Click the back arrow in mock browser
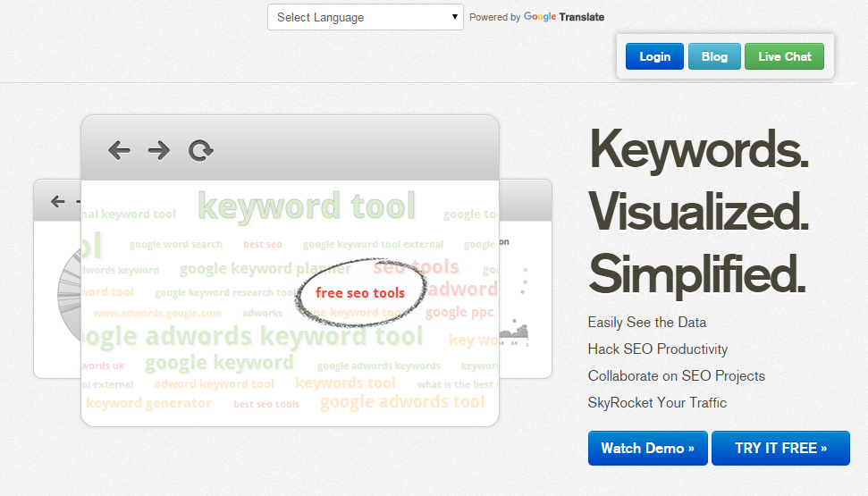The height and width of the screenshot is (496, 868). click(119, 150)
